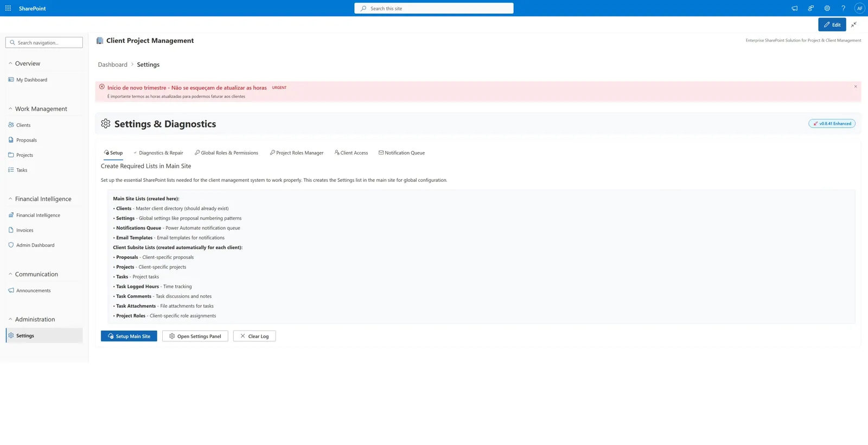Click the v0.8.41 Enhanced version badge

(x=832, y=123)
